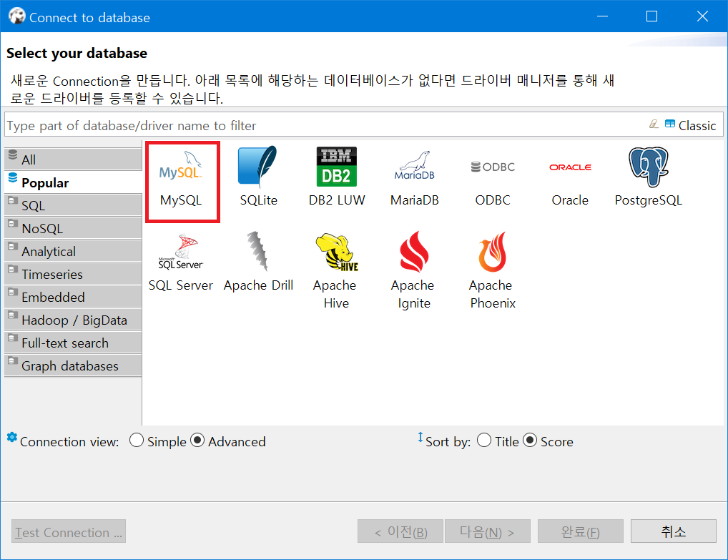
Task: Click the 취소 cancel button
Action: coord(673,531)
